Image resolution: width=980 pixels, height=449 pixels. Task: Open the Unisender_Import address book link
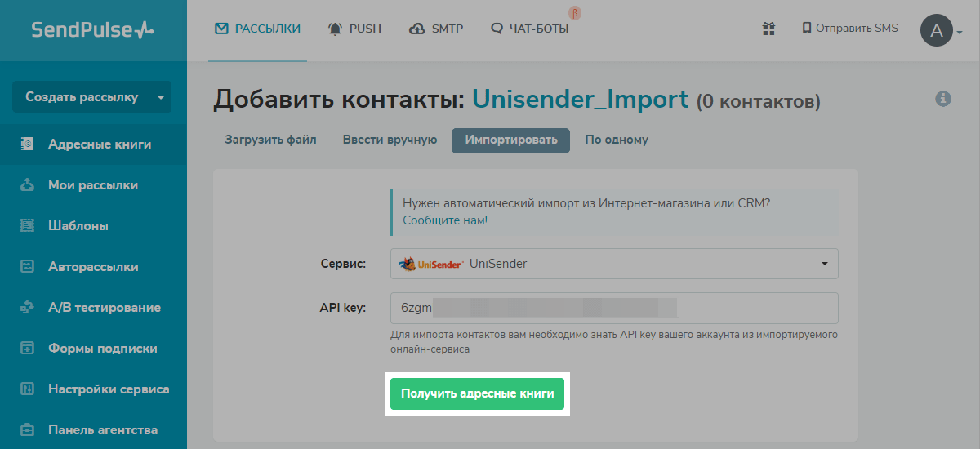coord(581,100)
